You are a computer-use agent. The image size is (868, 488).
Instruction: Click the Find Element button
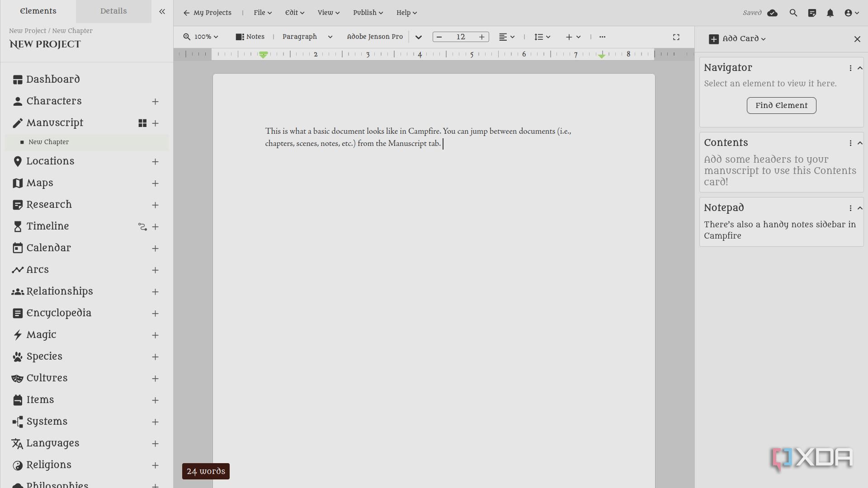tap(781, 106)
